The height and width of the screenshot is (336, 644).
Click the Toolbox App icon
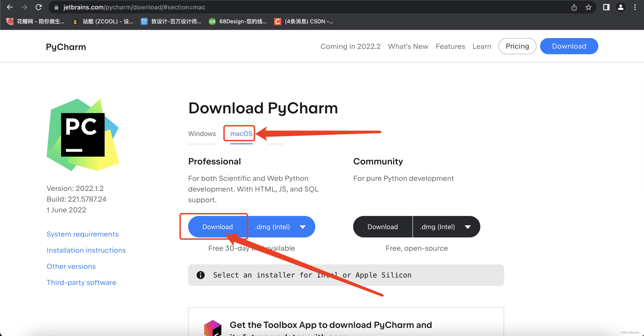pyautogui.click(x=213, y=328)
